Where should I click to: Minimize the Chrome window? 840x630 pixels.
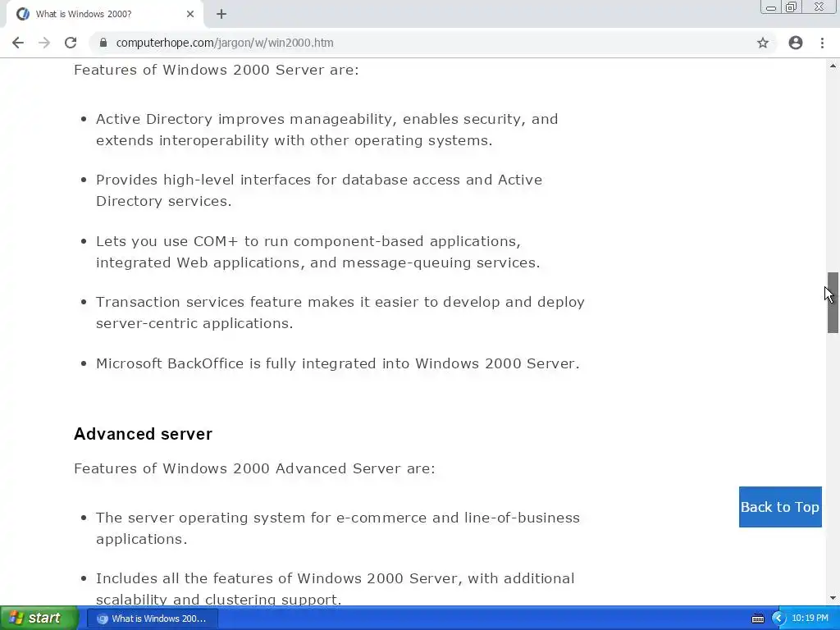point(771,7)
